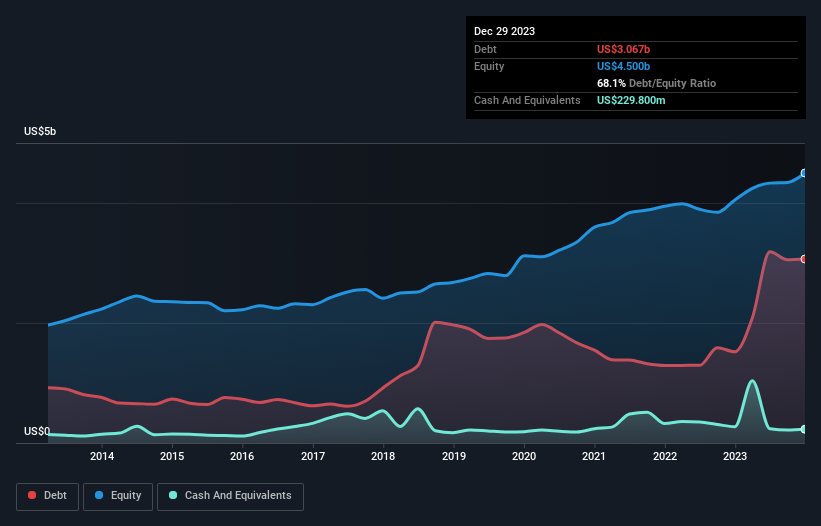Click the teal Cash endpoint marker
Screen dimensions: 821x526
click(804, 429)
